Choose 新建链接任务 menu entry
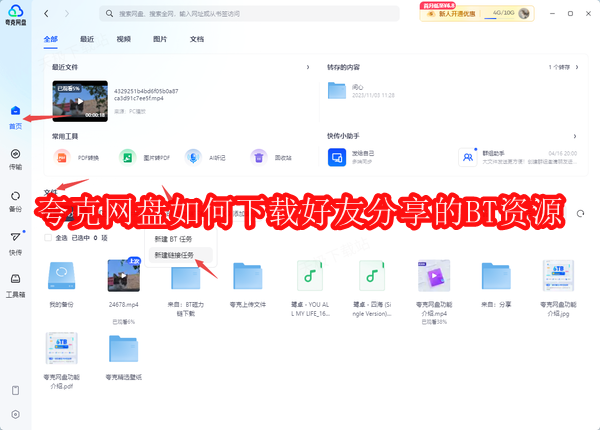600x430 pixels. 181,255
